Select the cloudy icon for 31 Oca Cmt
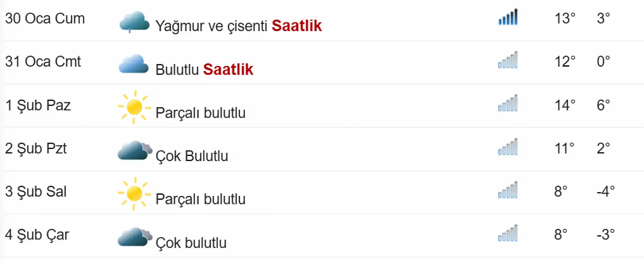The image size is (644, 260). pyautogui.click(x=134, y=64)
